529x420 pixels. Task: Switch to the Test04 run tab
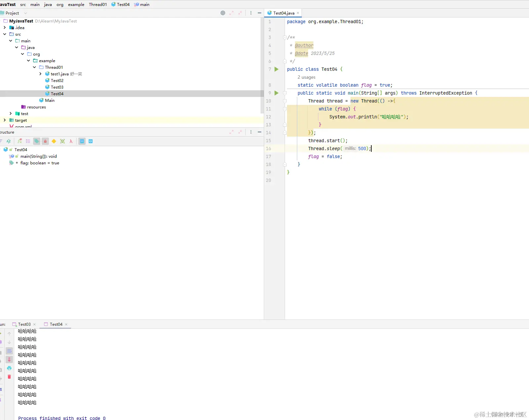coord(56,324)
